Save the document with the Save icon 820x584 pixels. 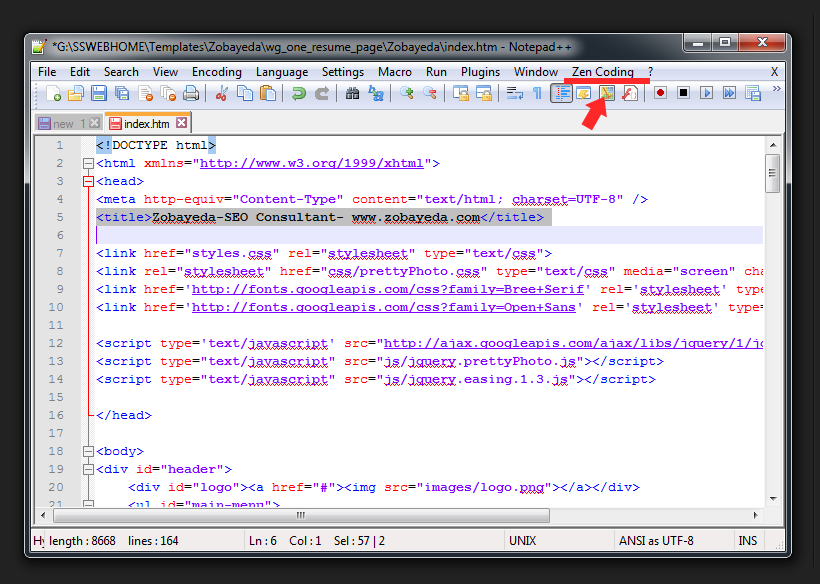99,94
